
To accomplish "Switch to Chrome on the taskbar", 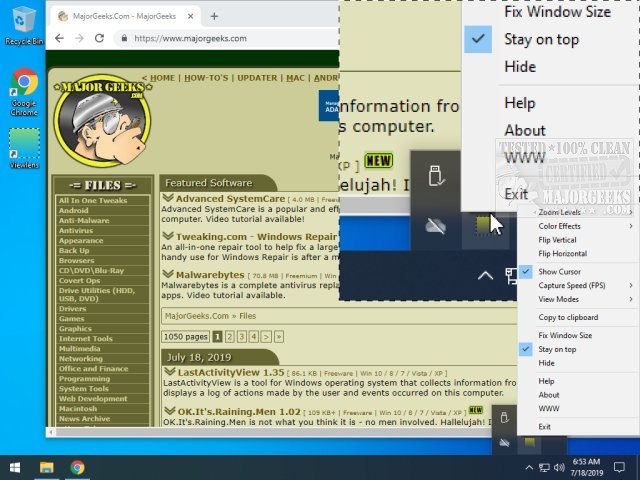I will pyautogui.click(x=77, y=467).
